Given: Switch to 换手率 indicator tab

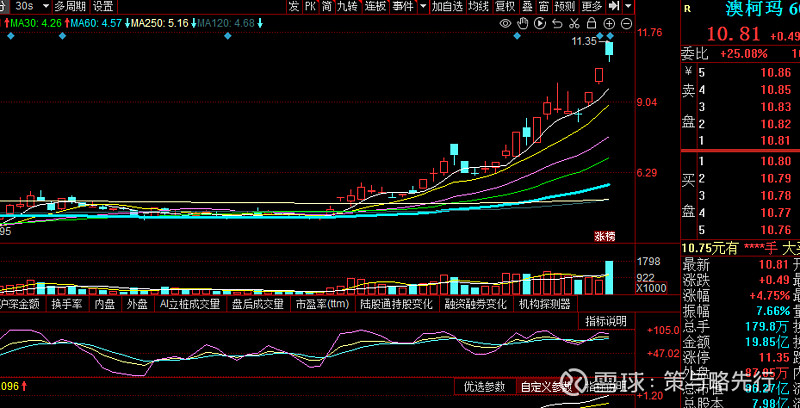Looking at the screenshot, I should (68, 304).
